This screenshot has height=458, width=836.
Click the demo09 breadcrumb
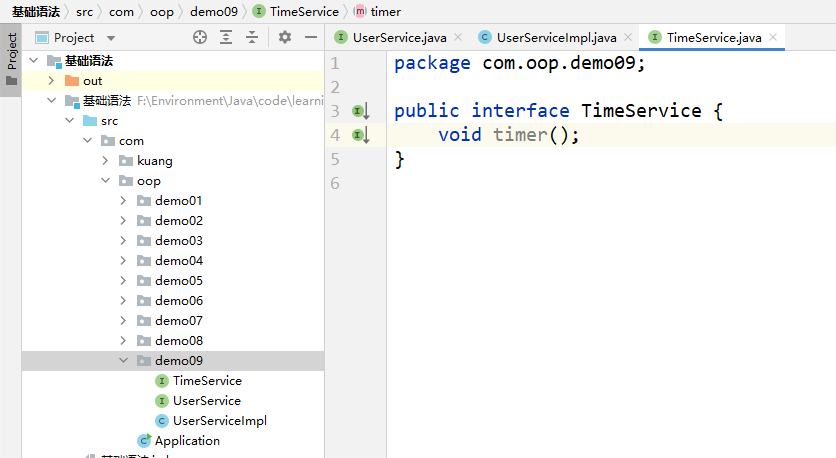[x=214, y=12]
